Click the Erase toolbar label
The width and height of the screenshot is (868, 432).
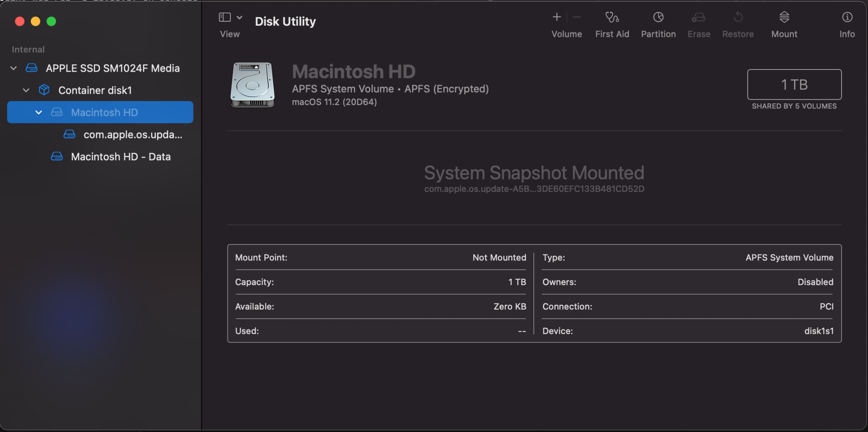tap(699, 34)
